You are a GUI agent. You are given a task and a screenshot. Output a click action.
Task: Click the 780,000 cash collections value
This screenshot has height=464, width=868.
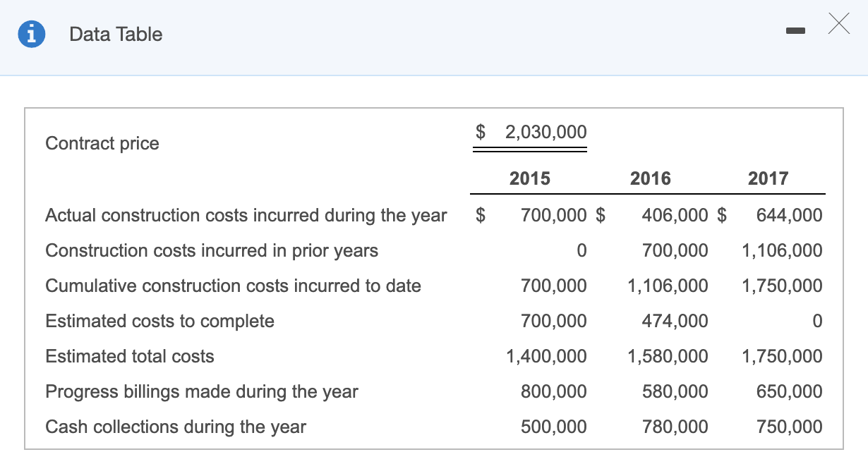[x=673, y=427]
